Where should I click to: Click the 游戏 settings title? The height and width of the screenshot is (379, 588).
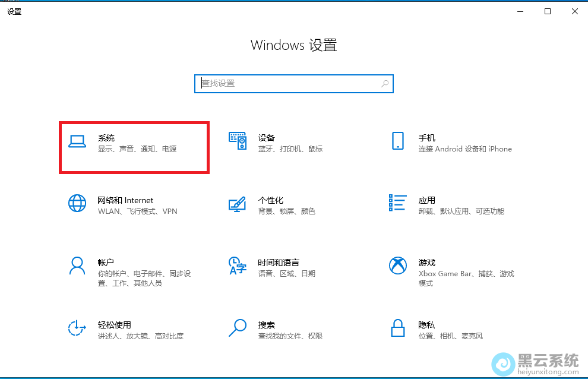(x=426, y=263)
